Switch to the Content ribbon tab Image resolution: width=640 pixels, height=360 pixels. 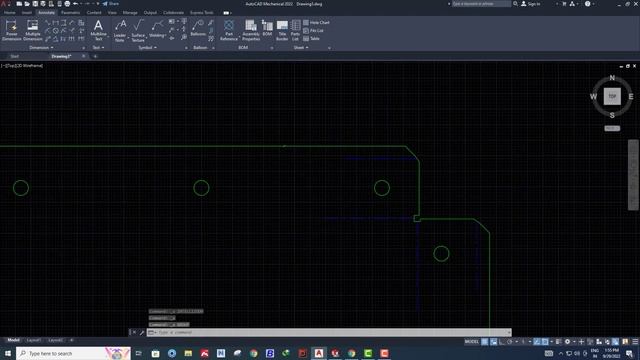tap(93, 13)
